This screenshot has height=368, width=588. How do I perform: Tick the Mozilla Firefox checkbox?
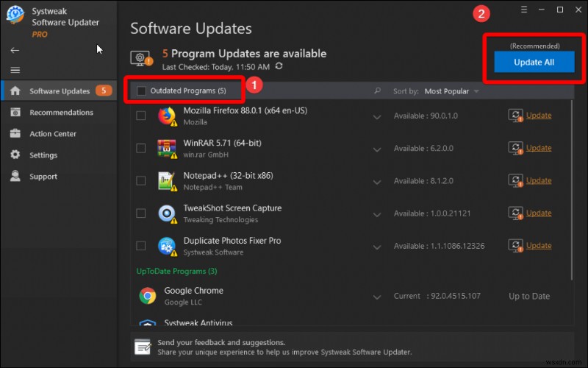tap(141, 116)
